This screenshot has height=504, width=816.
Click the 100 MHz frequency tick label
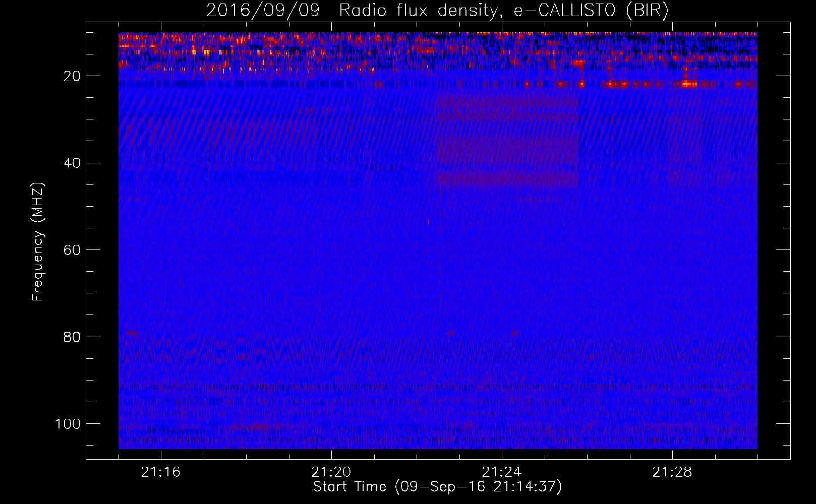point(68,424)
